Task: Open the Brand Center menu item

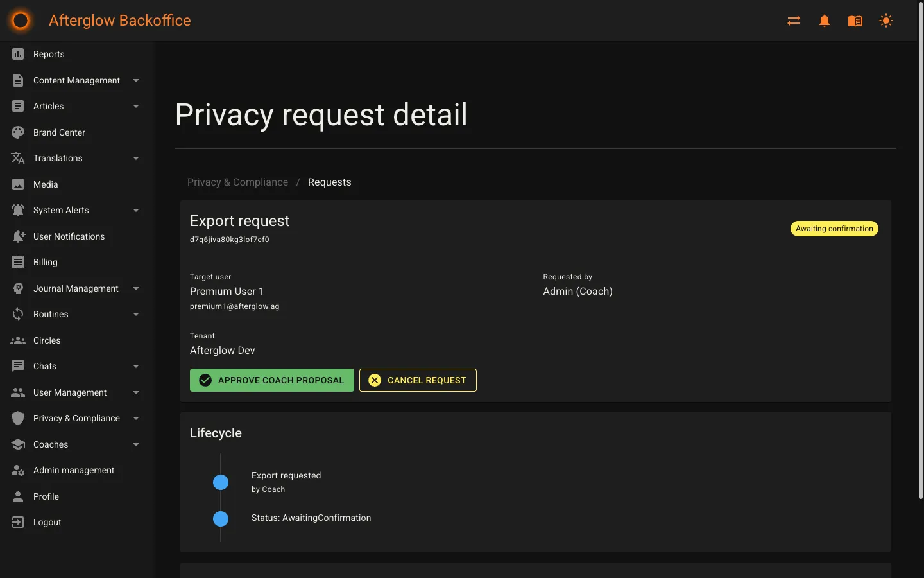Action: click(78, 132)
